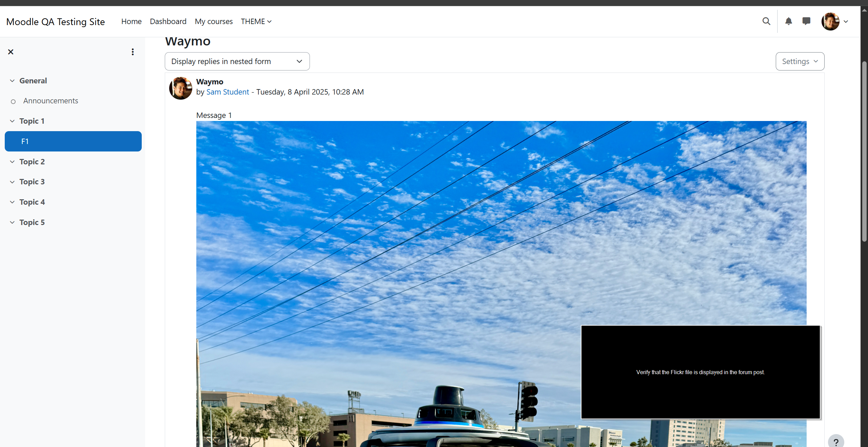Open the search magnifier icon
The image size is (868, 447).
(766, 21)
